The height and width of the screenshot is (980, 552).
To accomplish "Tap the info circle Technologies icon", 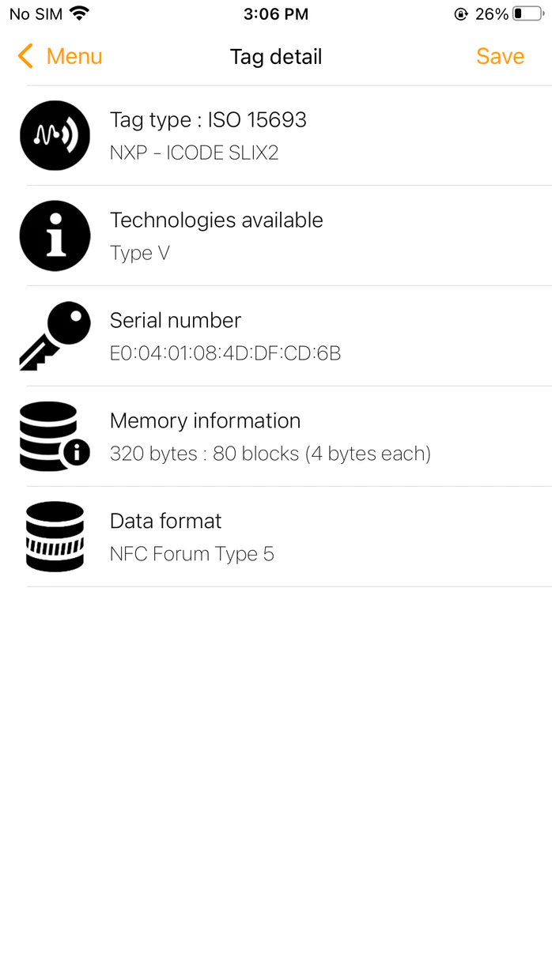I will (55, 236).
